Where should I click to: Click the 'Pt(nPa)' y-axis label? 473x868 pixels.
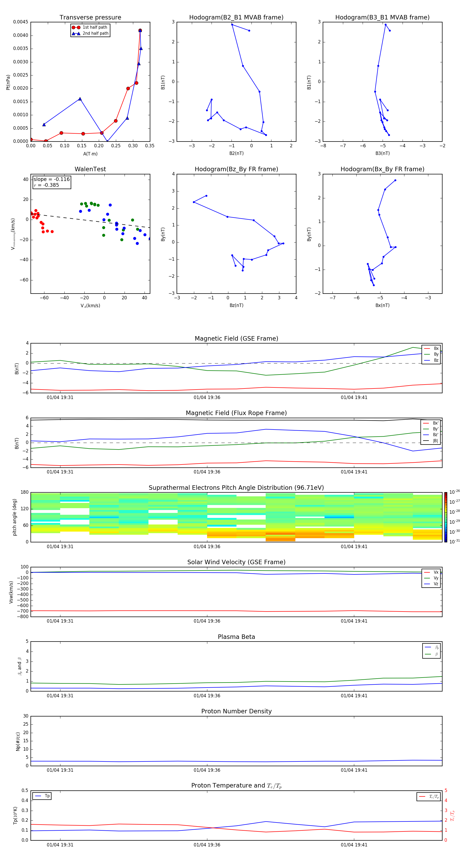pyautogui.click(x=8, y=82)
